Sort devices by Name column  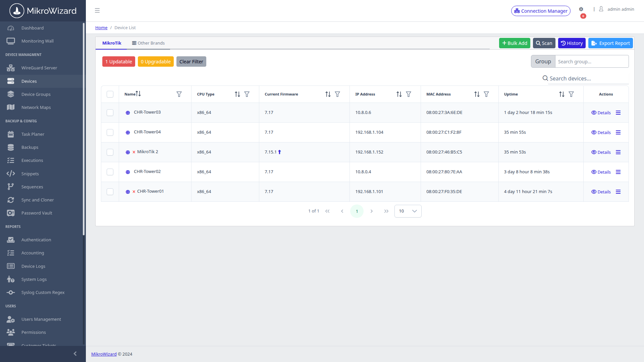[138, 94]
